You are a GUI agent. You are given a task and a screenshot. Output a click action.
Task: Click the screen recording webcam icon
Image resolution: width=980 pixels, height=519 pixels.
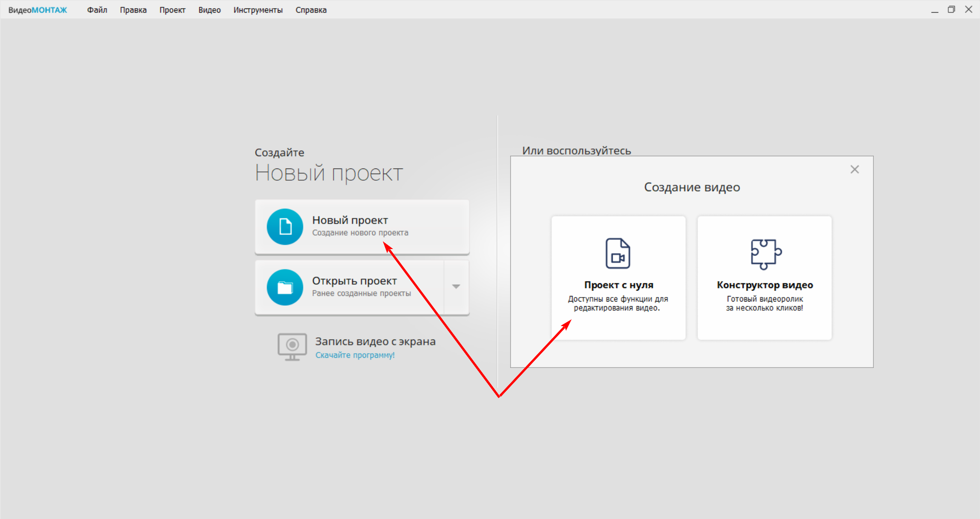(292, 347)
